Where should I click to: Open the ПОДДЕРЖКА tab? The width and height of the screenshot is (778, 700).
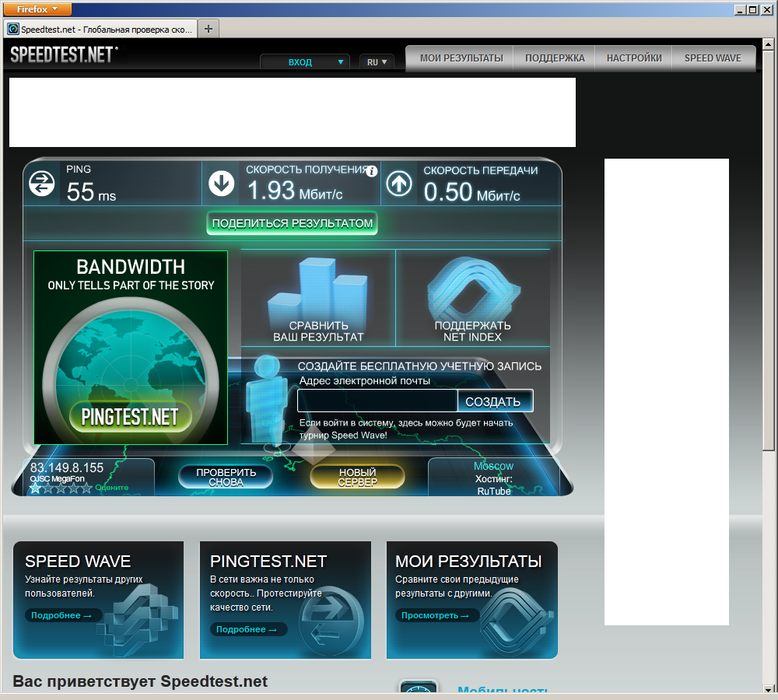tap(555, 58)
